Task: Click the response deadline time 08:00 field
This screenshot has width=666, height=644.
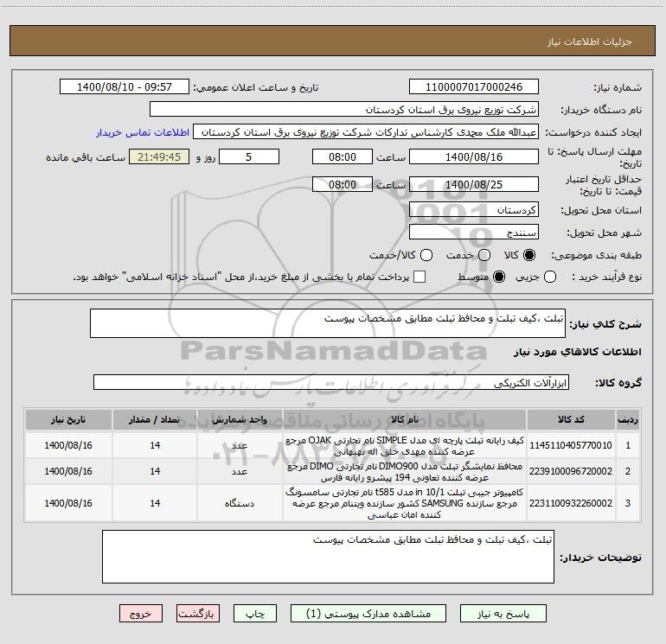Action: pos(343,156)
